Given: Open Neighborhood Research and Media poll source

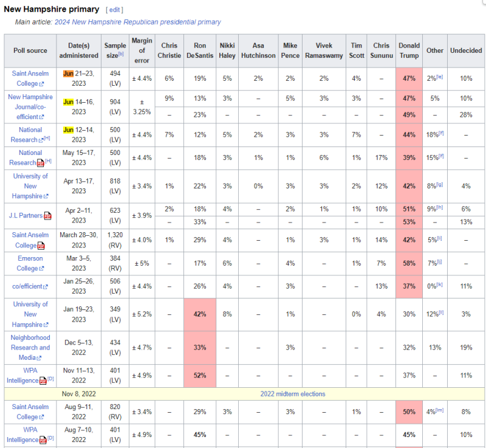Looking at the screenshot, I should (x=30, y=347).
